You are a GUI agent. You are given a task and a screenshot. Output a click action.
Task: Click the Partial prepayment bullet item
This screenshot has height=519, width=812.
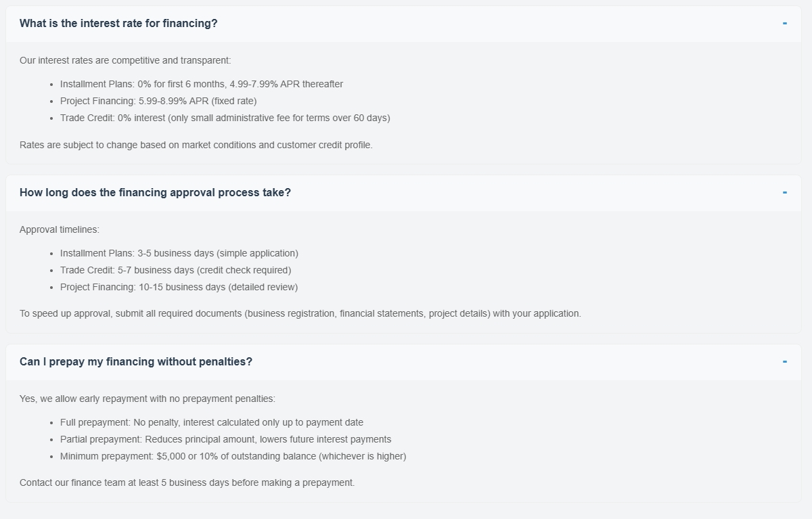[x=225, y=440]
